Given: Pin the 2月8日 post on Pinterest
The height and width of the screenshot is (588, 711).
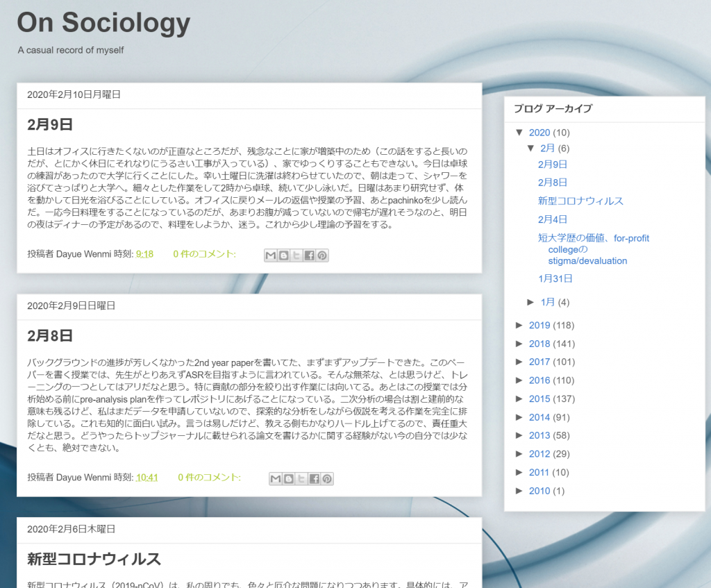Looking at the screenshot, I should 327,479.
